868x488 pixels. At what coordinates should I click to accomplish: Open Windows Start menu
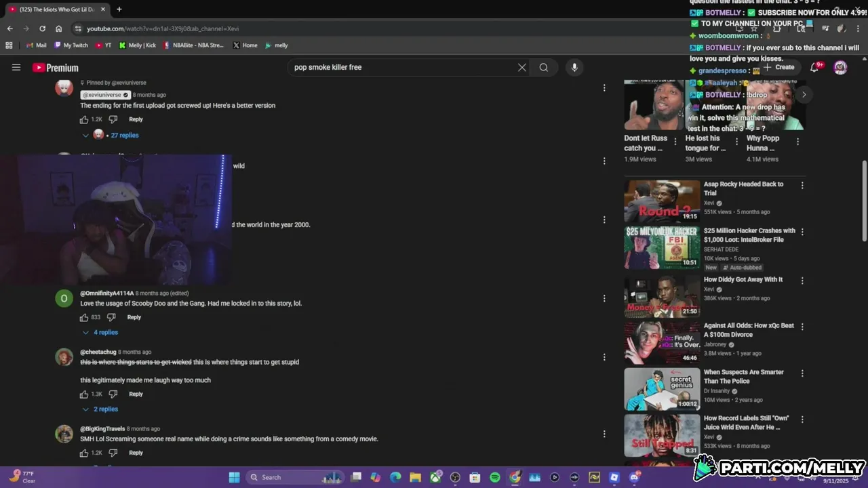234,477
